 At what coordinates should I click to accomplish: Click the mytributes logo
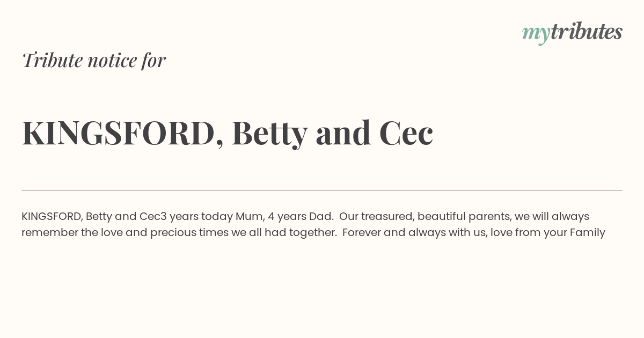tap(572, 33)
